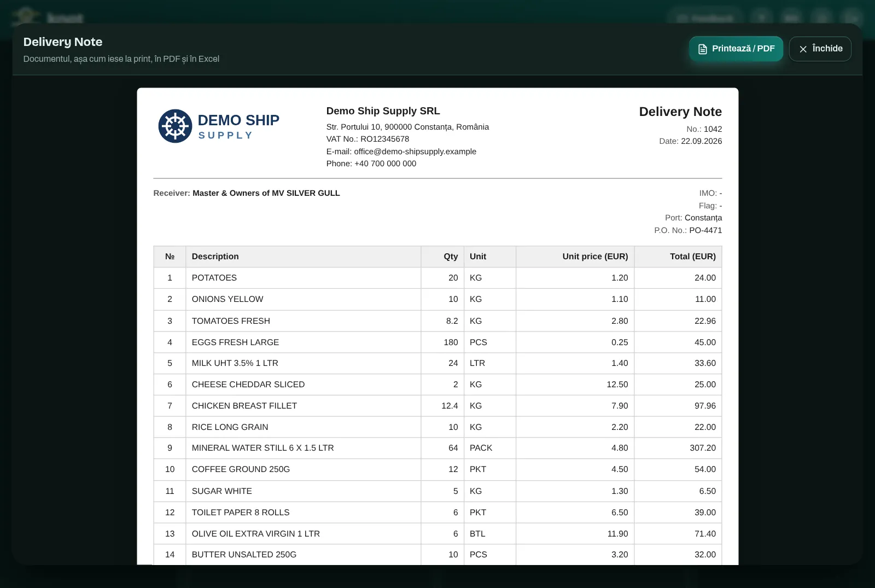Click the Printează / PDF button
The width and height of the screenshot is (875, 588).
[x=736, y=49]
